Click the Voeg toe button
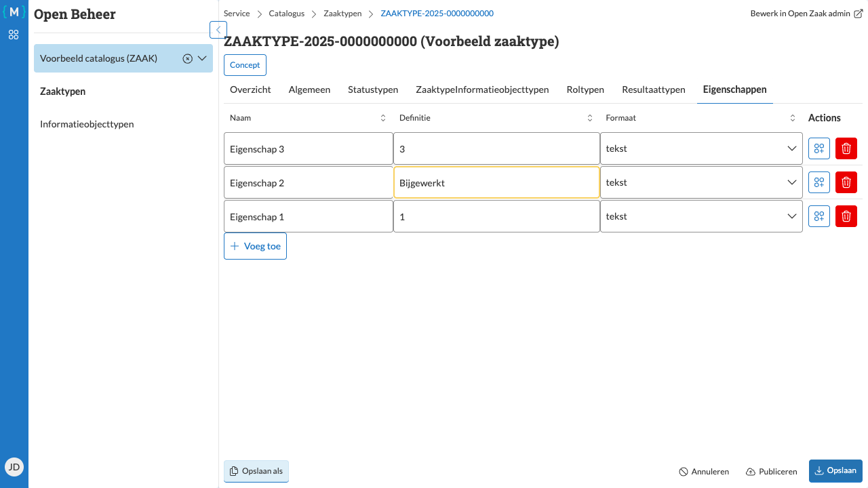Screen dimensions: 868x488 coord(255,246)
